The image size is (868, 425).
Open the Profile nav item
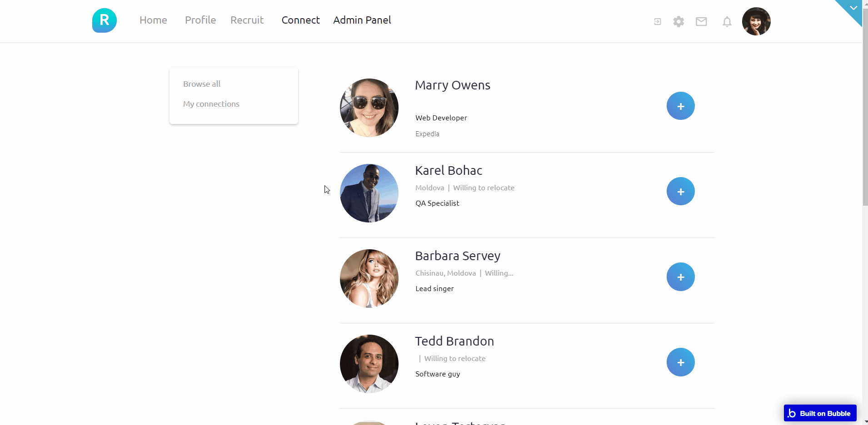pos(200,20)
